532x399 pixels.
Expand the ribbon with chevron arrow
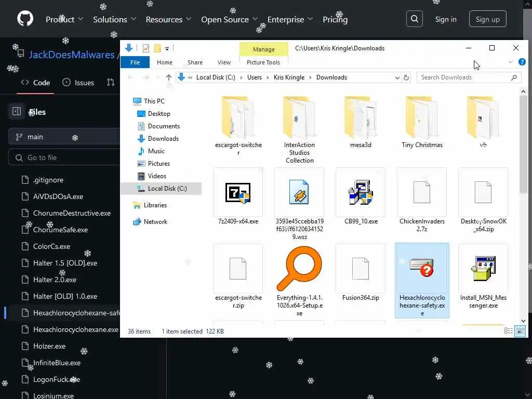(x=510, y=62)
